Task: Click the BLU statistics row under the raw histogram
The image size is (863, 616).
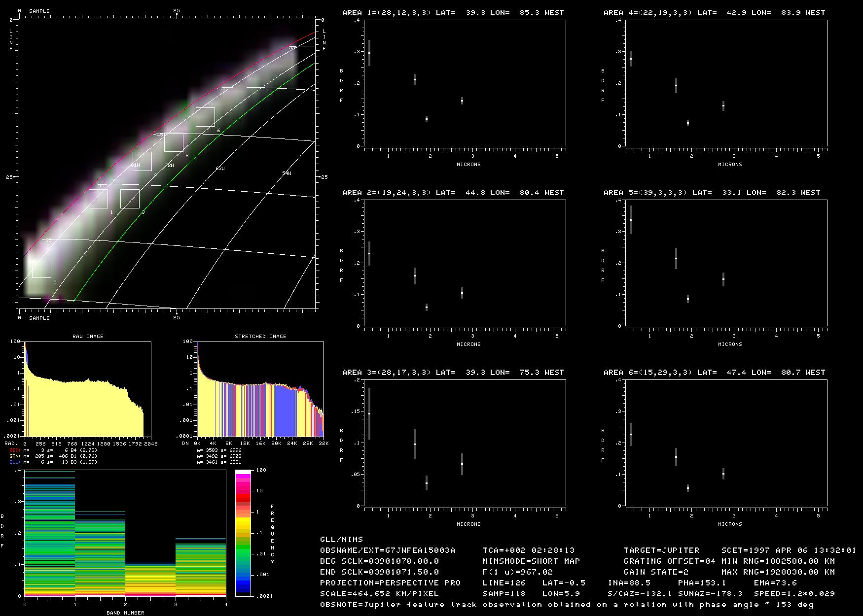Action: 53,462
